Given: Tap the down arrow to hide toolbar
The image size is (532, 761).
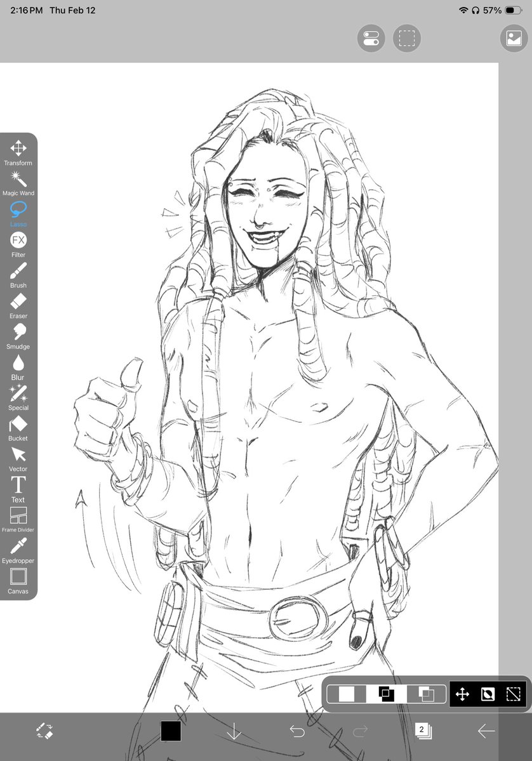Looking at the screenshot, I should pyautogui.click(x=234, y=731).
